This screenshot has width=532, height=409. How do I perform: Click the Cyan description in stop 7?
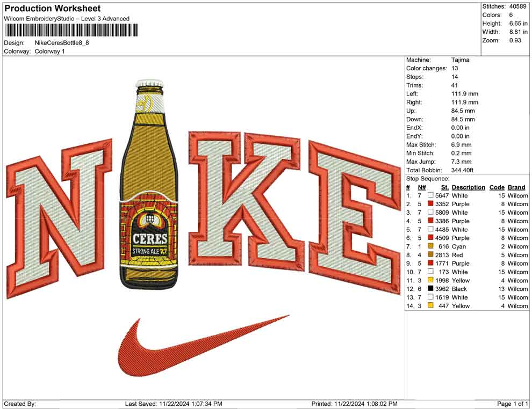click(x=459, y=246)
